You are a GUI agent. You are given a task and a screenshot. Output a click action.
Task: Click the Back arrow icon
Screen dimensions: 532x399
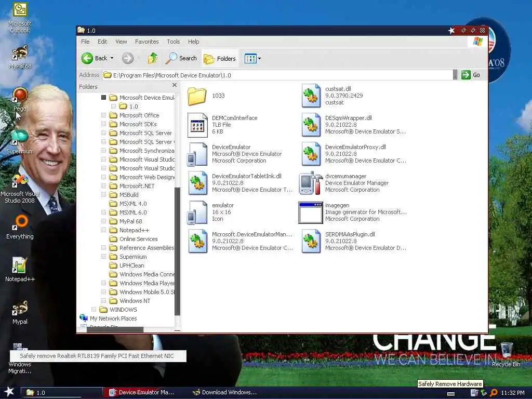(x=87, y=58)
